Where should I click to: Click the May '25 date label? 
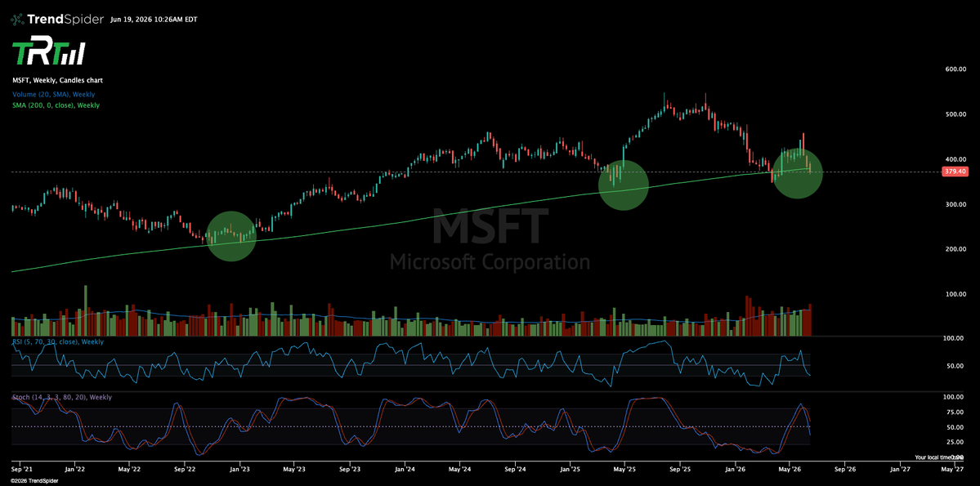pos(624,468)
